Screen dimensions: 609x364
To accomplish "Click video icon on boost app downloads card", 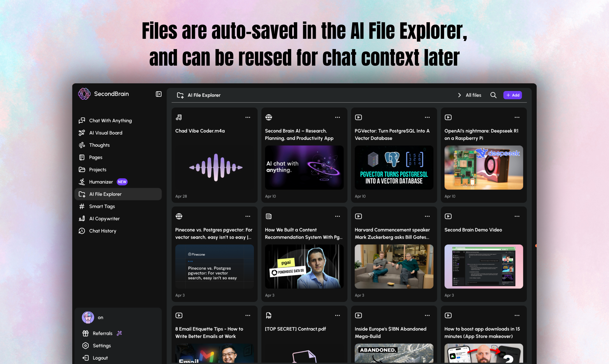I will pos(448,315).
